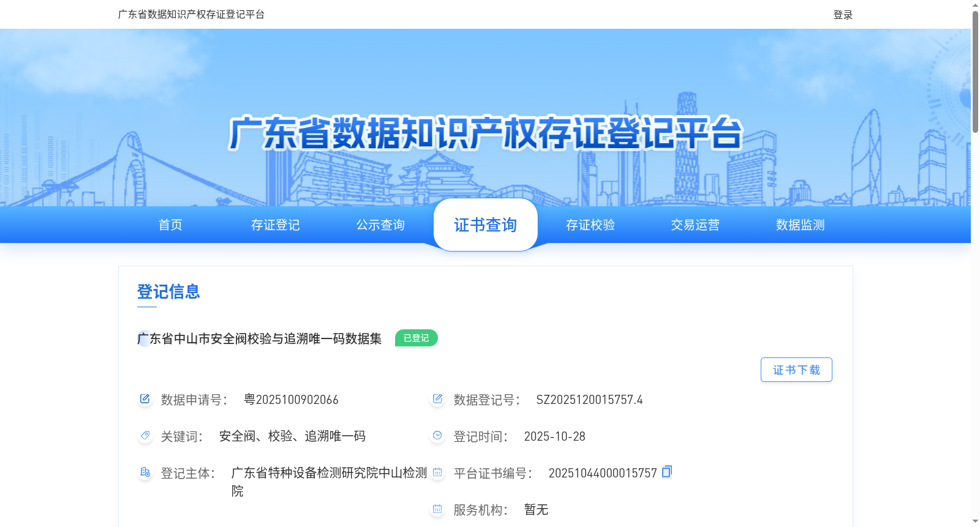Click the calendar icon beside 平台证书编号
The width and height of the screenshot is (980, 527).
[437, 473]
